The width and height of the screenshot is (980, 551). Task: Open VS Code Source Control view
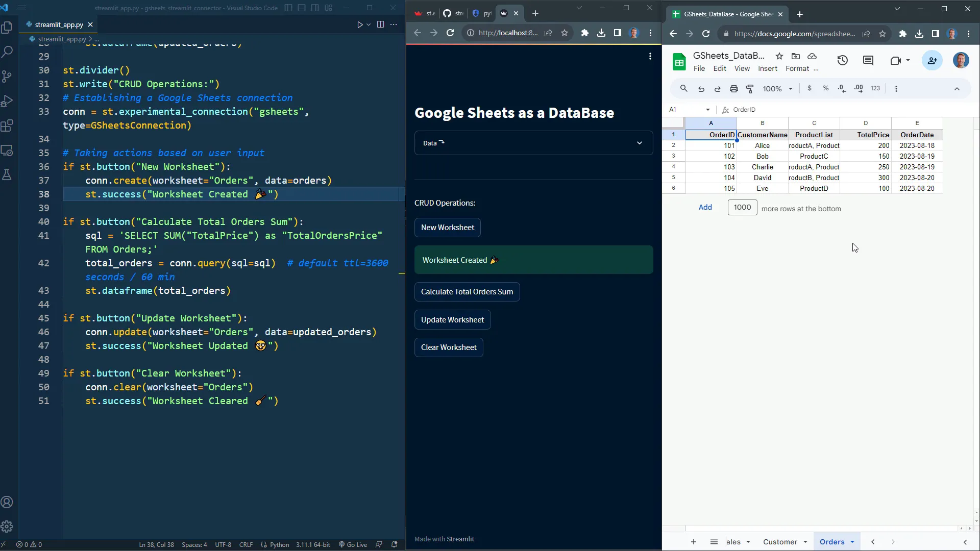pyautogui.click(x=7, y=77)
